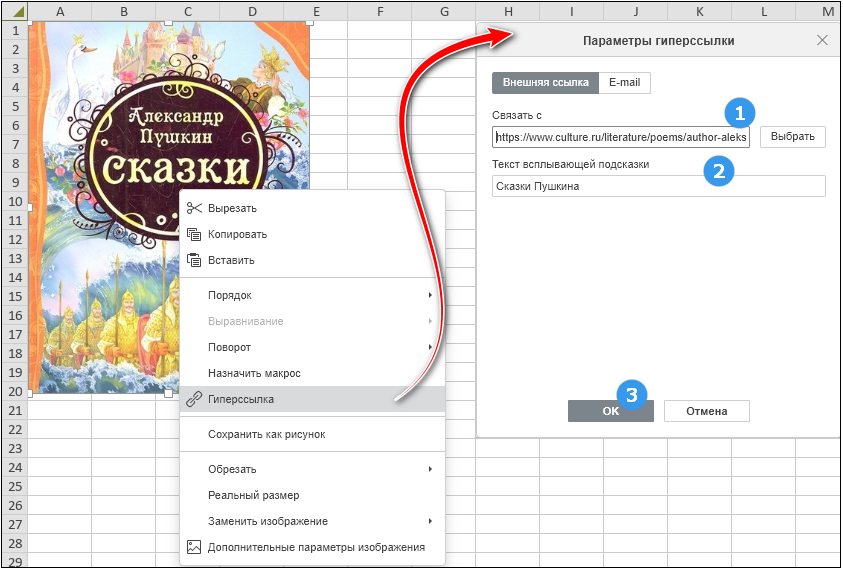Select column A header
The width and height of the screenshot is (843, 569).
click(60, 11)
